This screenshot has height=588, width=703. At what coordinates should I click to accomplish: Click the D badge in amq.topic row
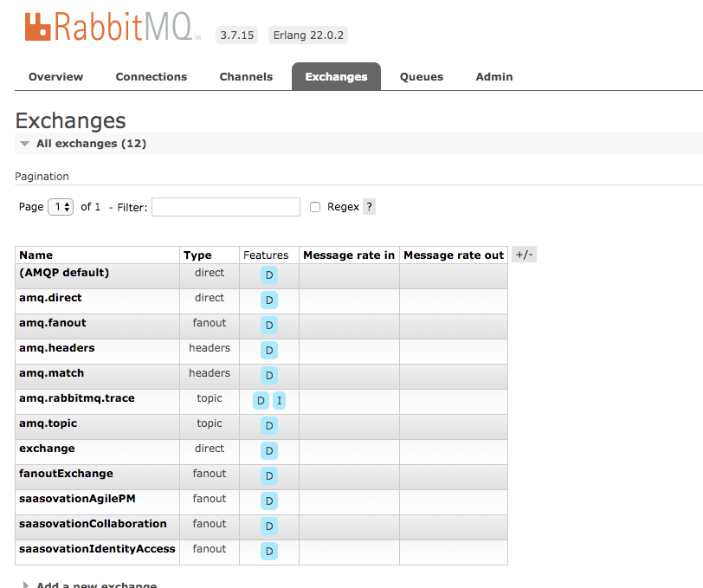click(x=269, y=426)
